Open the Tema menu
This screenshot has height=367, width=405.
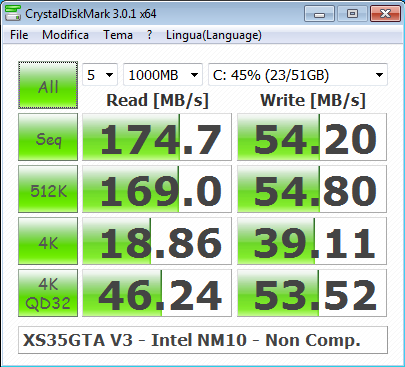click(x=118, y=35)
